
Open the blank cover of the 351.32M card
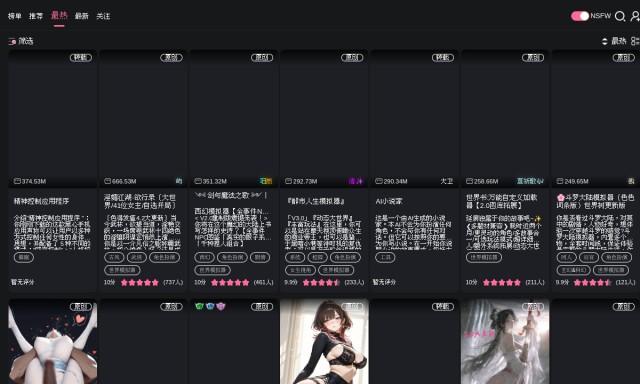tap(234, 118)
